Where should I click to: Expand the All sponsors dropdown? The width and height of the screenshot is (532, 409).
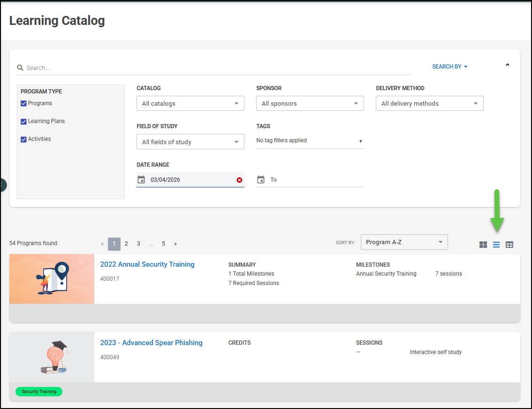click(310, 103)
